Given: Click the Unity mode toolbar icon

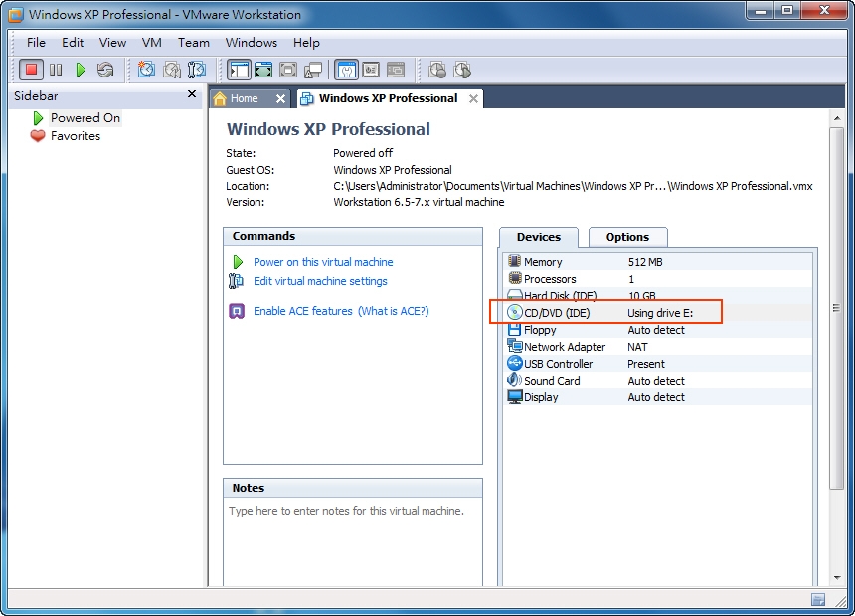Looking at the screenshot, I should pyautogui.click(x=313, y=70).
